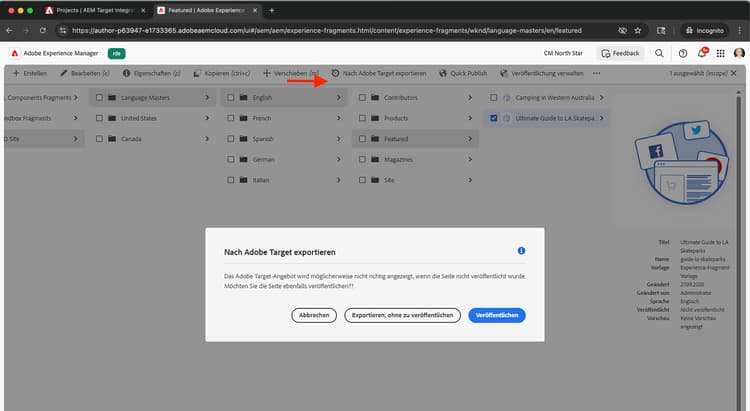Open a new browser tab
750x411 pixels.
pos(272,10)
